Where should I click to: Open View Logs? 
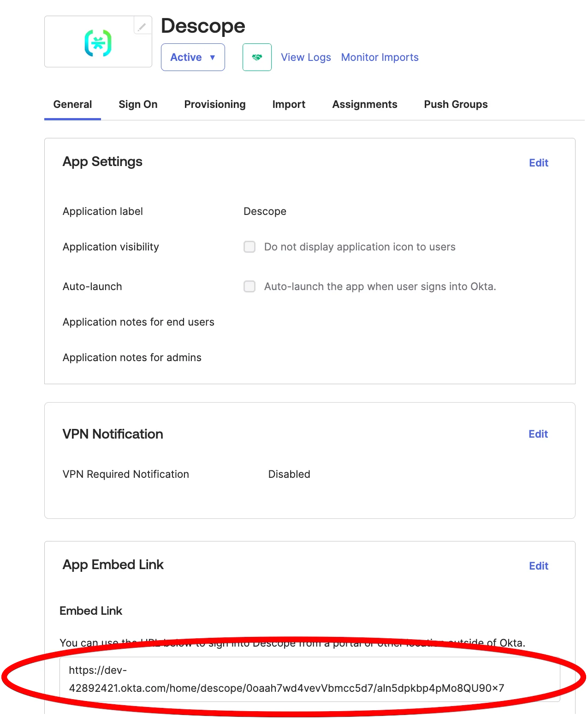pyautogui.click(x=305, y=57)
